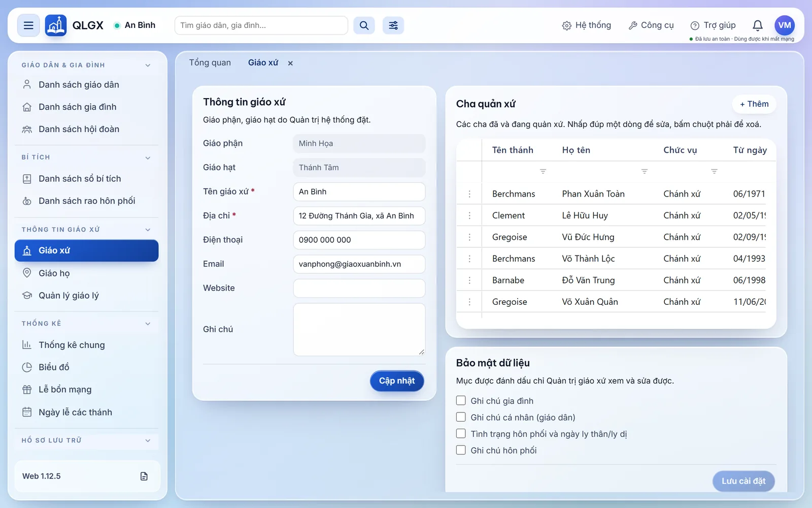Open the Trợ giúp menu

pyautogui.click(x=713, y=25)
